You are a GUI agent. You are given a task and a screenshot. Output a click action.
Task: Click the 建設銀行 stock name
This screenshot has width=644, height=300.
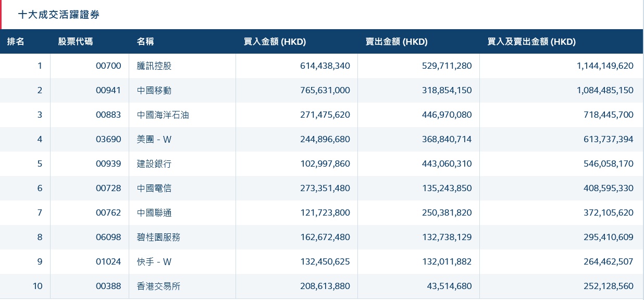[154, 164]
